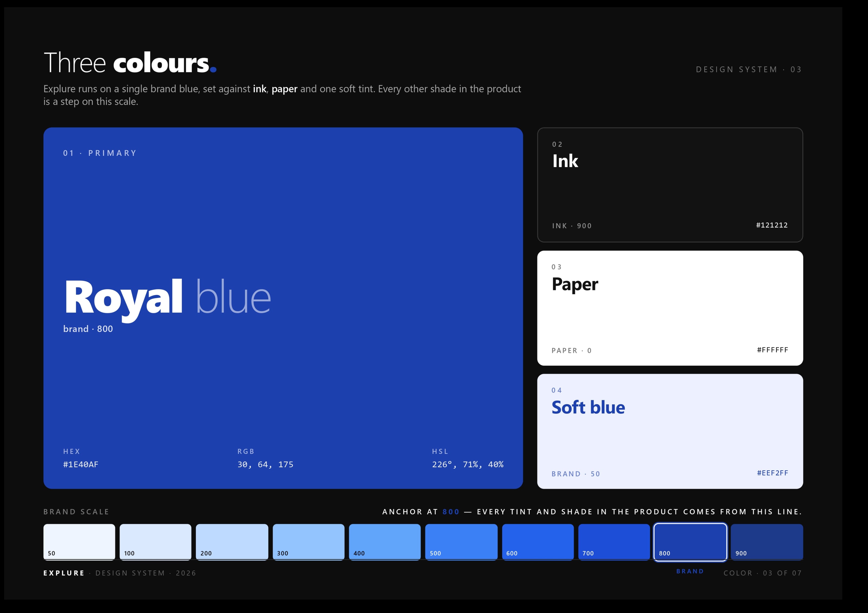Choose the 700 brand scale swatch
868x613 pixels.
(614, 542)
